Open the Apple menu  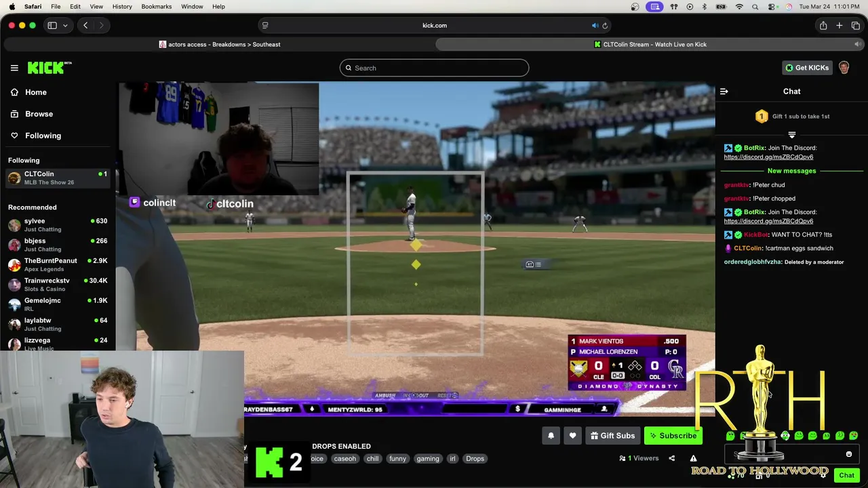(x=12, y=7)
